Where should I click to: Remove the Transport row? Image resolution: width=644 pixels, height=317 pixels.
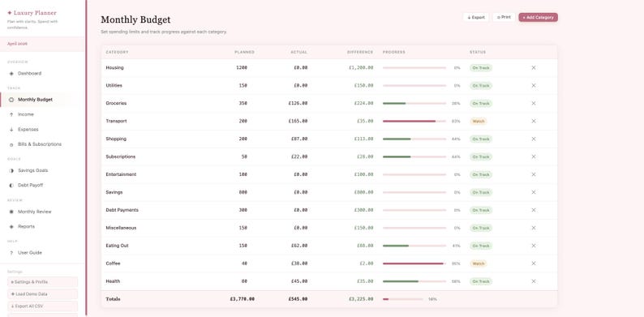click(534, 121)
